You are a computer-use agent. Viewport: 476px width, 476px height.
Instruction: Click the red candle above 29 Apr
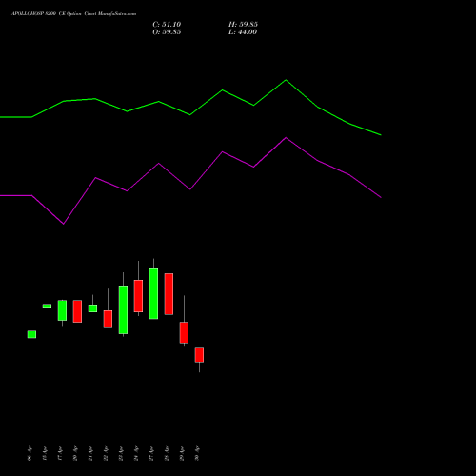click(x=184, y=332)
